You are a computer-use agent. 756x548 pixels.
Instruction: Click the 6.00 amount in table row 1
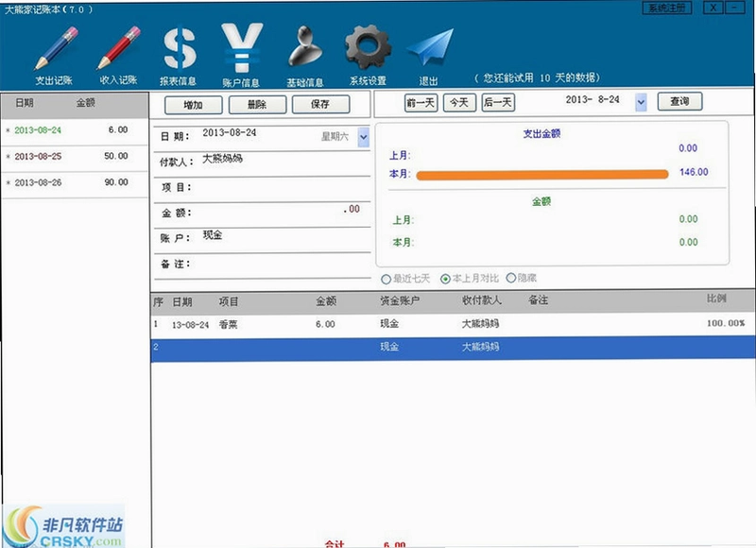pos(325,324)
